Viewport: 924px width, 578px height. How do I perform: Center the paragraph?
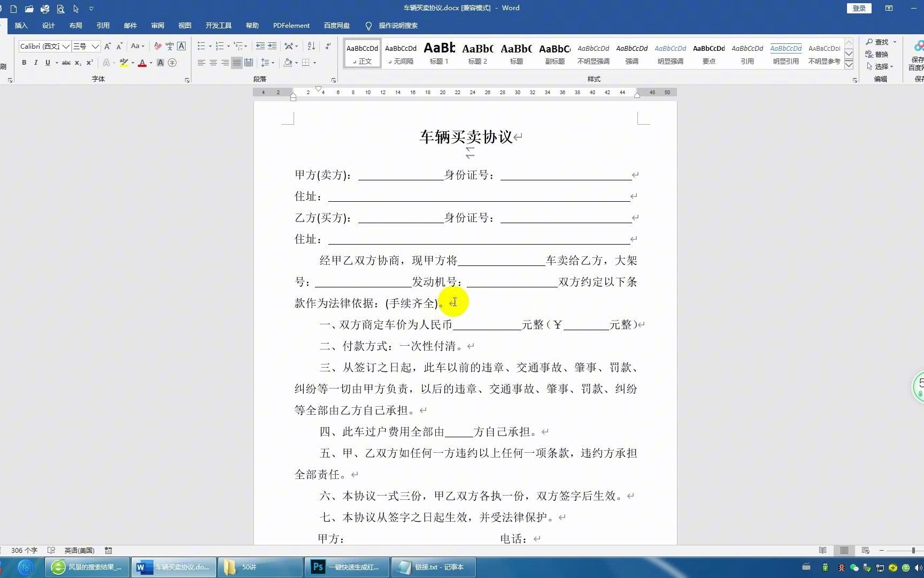tap(213, 63)
